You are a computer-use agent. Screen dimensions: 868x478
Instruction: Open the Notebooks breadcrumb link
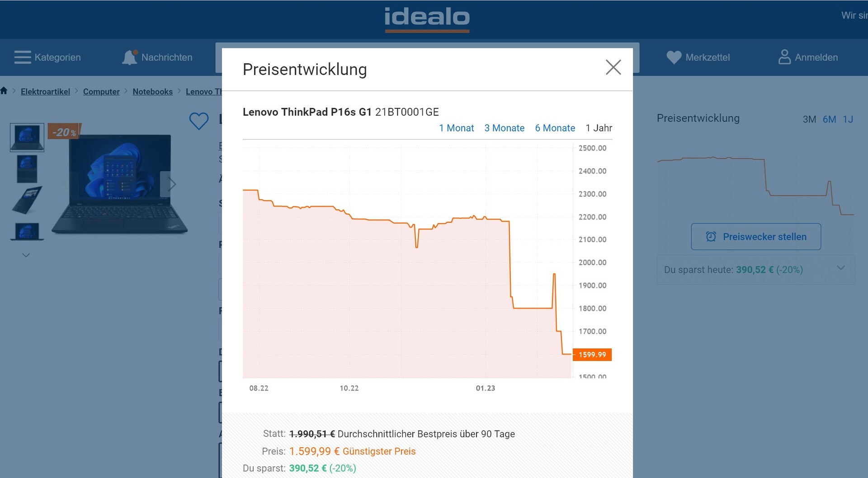pyautogui.click(x=152, y=92)
